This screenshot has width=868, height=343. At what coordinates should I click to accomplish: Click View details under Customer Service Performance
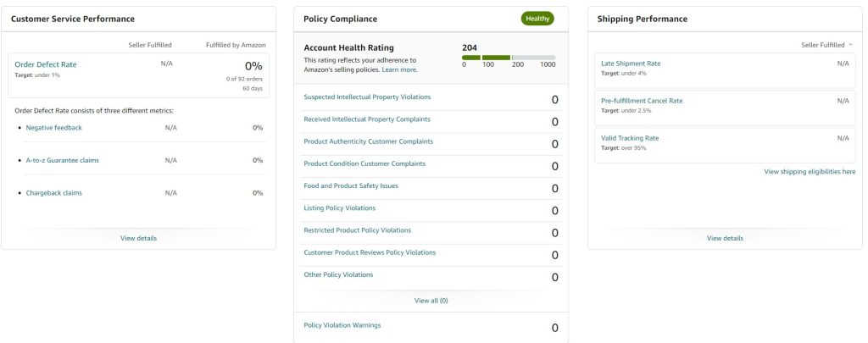pyautogui.click(x=138, y=239)
